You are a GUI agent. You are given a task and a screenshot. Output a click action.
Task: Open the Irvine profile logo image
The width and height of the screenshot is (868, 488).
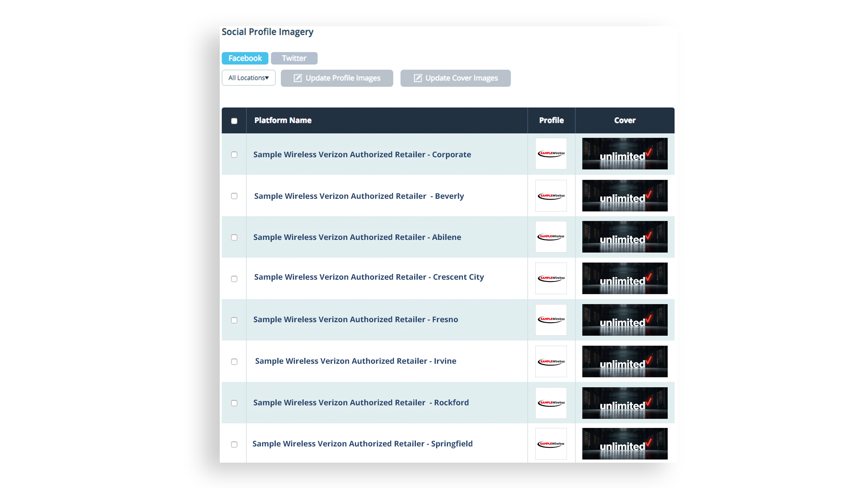(551, 361)
